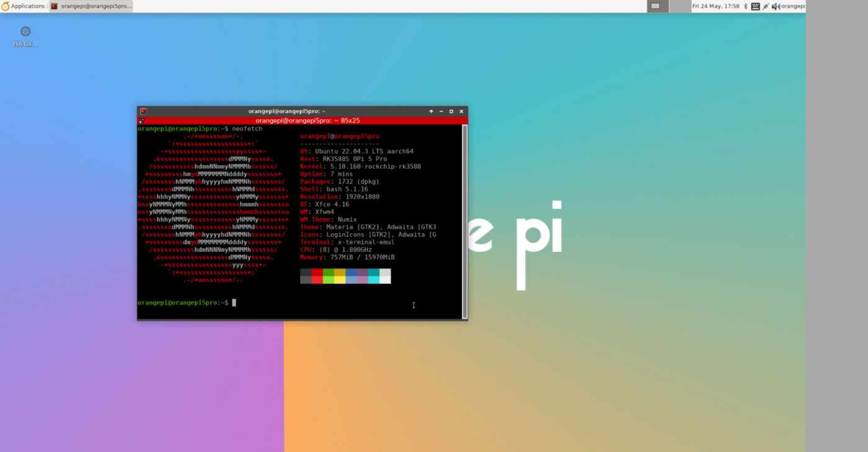The height and width of the screenshot is (452, 868).
Task: Click the bright red neofetch color block
Action: tap(317, 280)
